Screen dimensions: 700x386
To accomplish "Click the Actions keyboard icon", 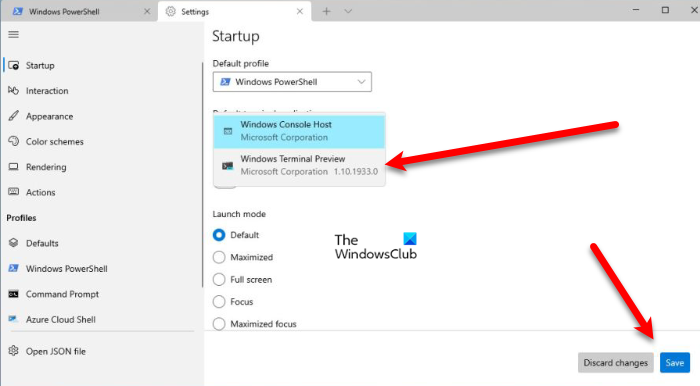I will (13, 192).
